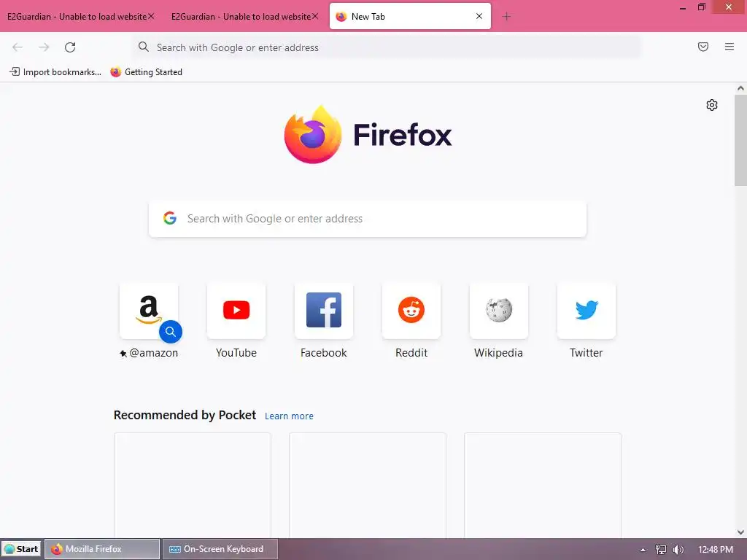Click the Import bookmarks toolbar item

point(55,72)
